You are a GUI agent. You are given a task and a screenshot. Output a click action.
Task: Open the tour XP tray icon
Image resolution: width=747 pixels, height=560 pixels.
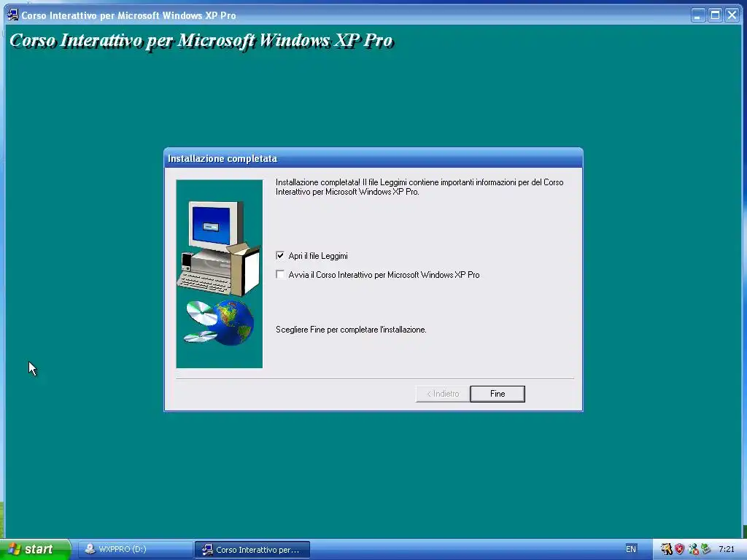pos(667,549)
